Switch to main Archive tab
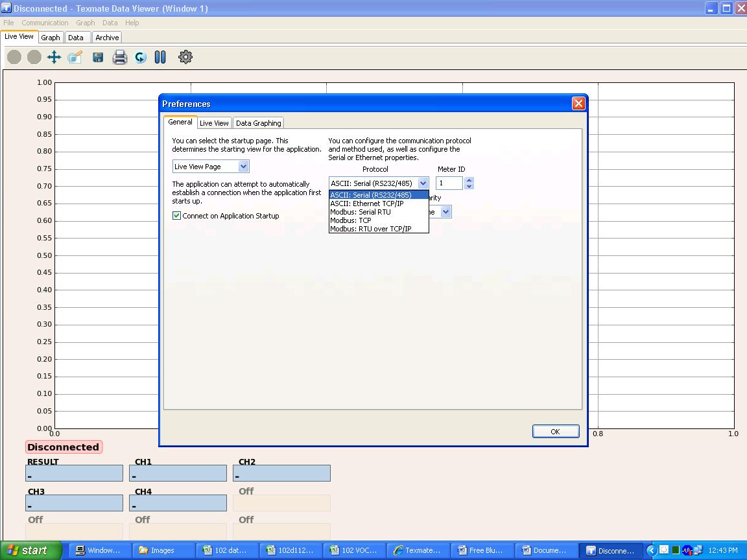 point(107,38)
